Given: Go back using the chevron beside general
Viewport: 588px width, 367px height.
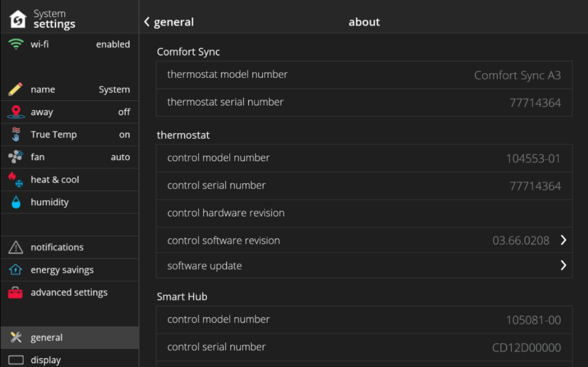Looking at the screenshot, I should tap(147, 22).
